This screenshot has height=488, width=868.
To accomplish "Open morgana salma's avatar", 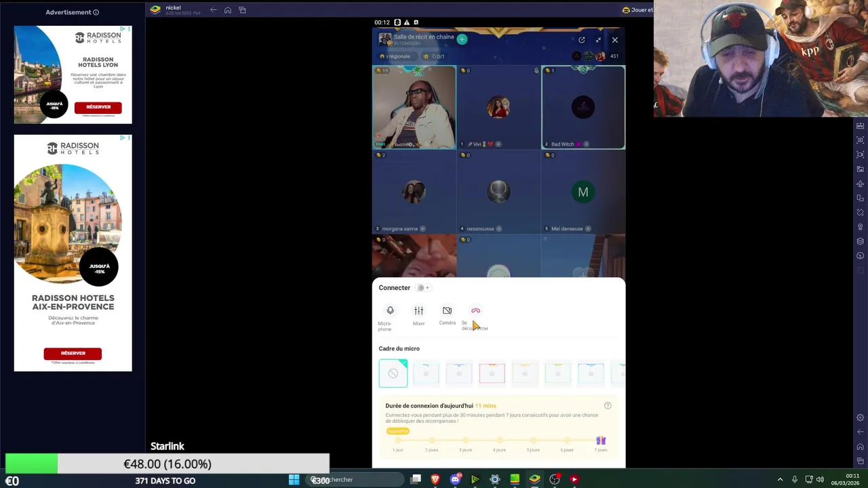I will 414,192.
